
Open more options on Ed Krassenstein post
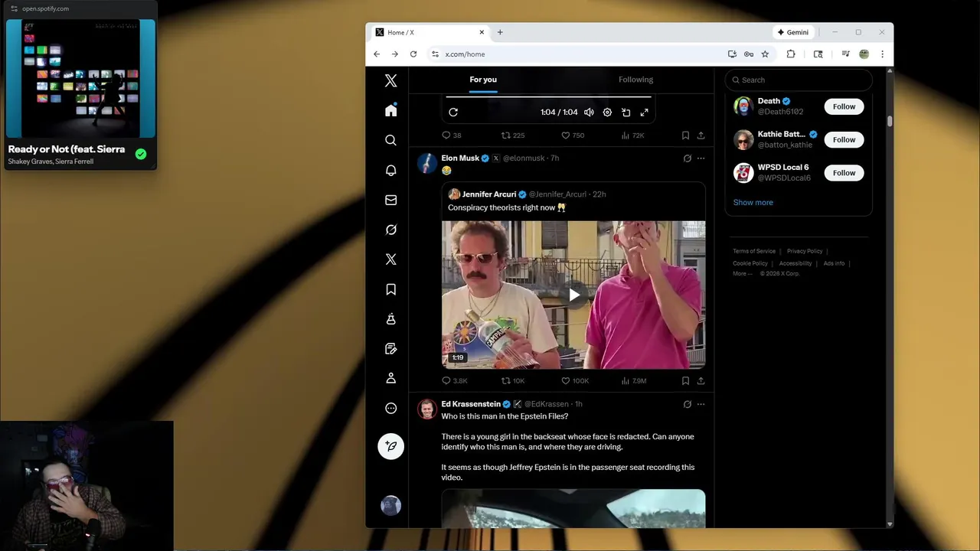[701, 404]
